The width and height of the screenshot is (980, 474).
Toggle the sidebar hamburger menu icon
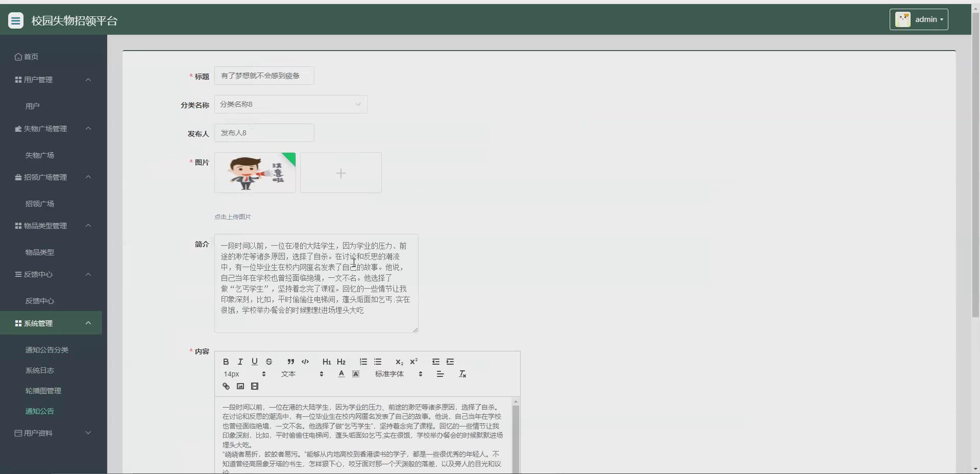[x=16, y=21]
